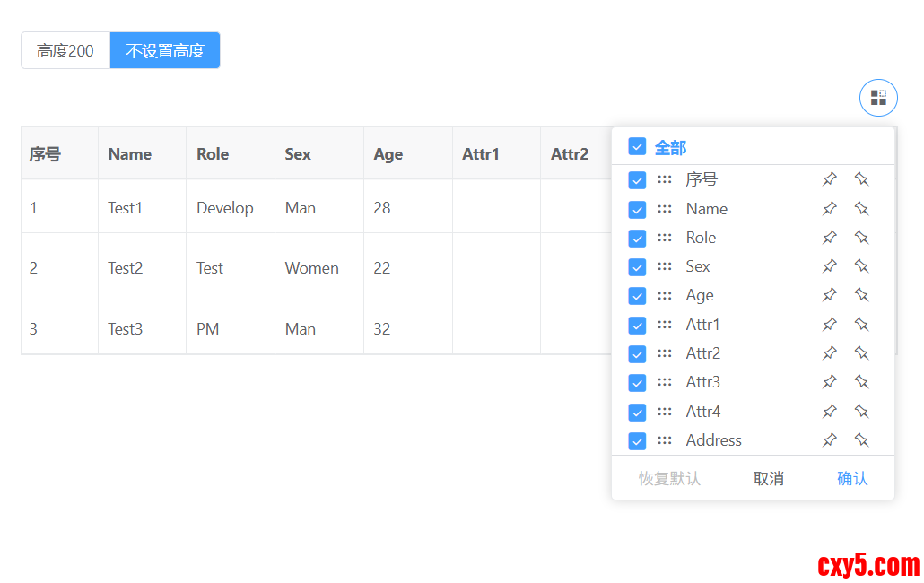Click left pin icon for Sex column

(x=830, y=266)
